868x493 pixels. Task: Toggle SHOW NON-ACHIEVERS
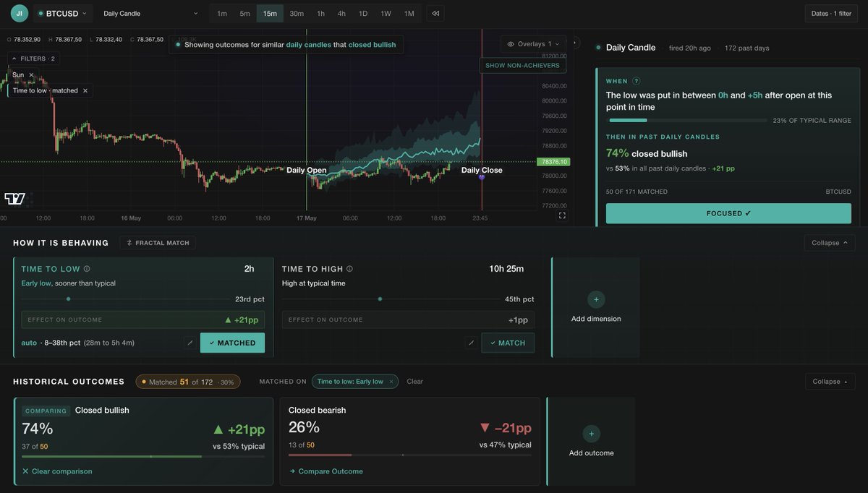522,66
